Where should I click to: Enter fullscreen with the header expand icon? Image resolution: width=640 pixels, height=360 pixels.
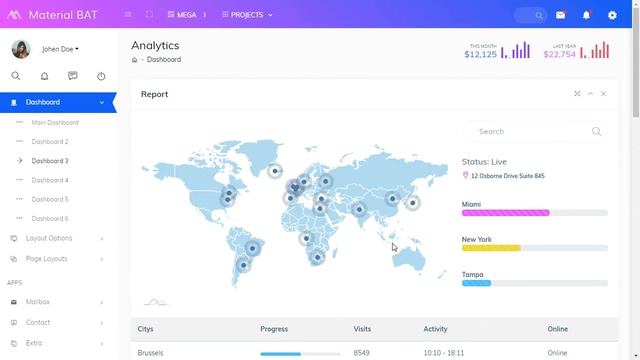149,14
